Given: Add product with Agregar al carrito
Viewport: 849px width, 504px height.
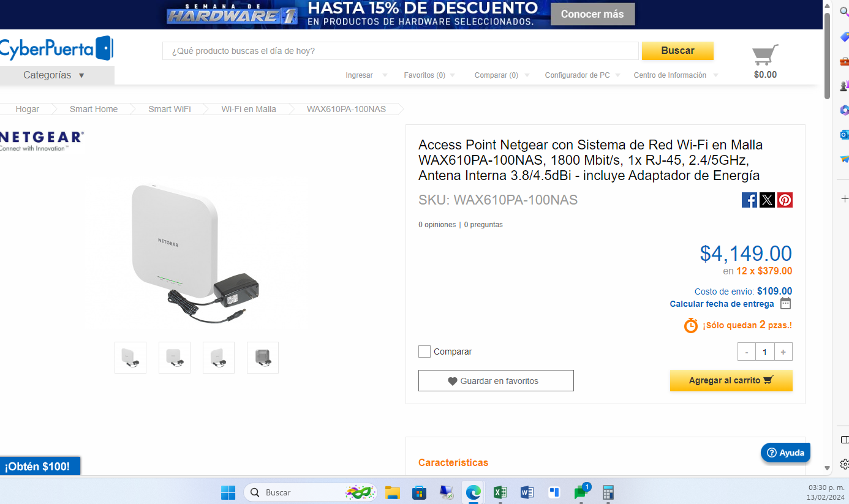Looking at the screenshot, I should pos(731,380).
